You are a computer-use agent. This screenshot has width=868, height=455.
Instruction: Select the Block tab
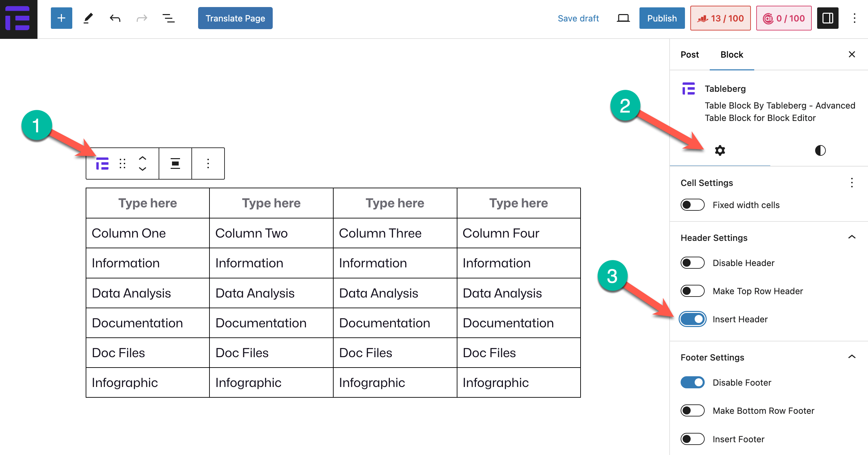[x=731, y=55]
